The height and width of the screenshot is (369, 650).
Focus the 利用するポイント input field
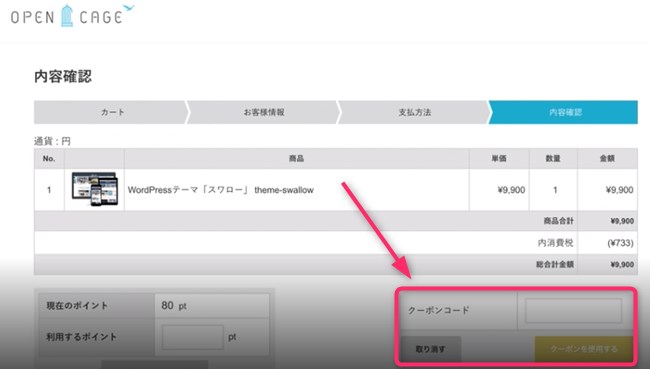click(x=192, y=337)
